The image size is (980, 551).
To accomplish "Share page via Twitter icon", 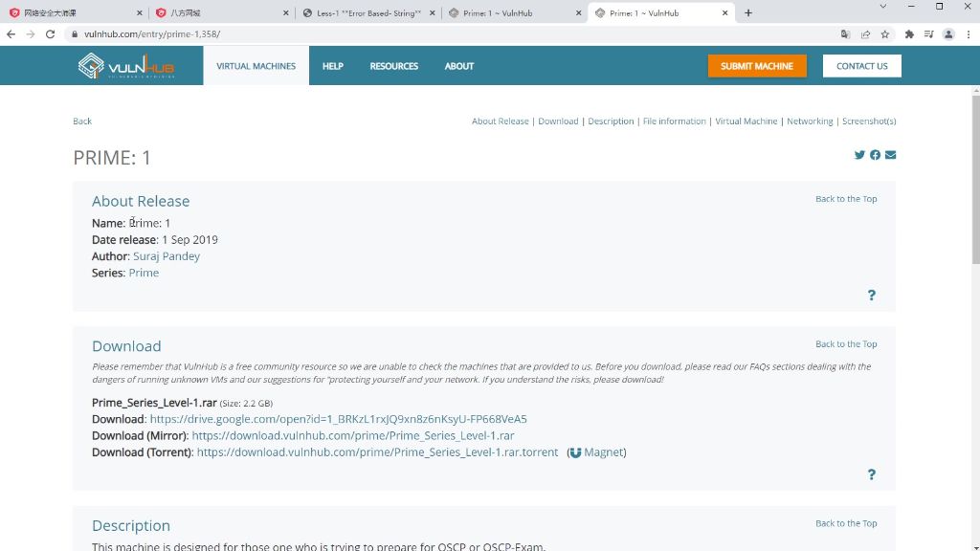I will (859, 155).
